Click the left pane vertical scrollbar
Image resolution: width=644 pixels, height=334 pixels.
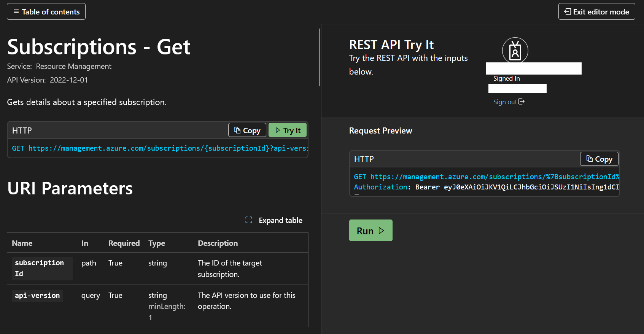pos(319,57)
